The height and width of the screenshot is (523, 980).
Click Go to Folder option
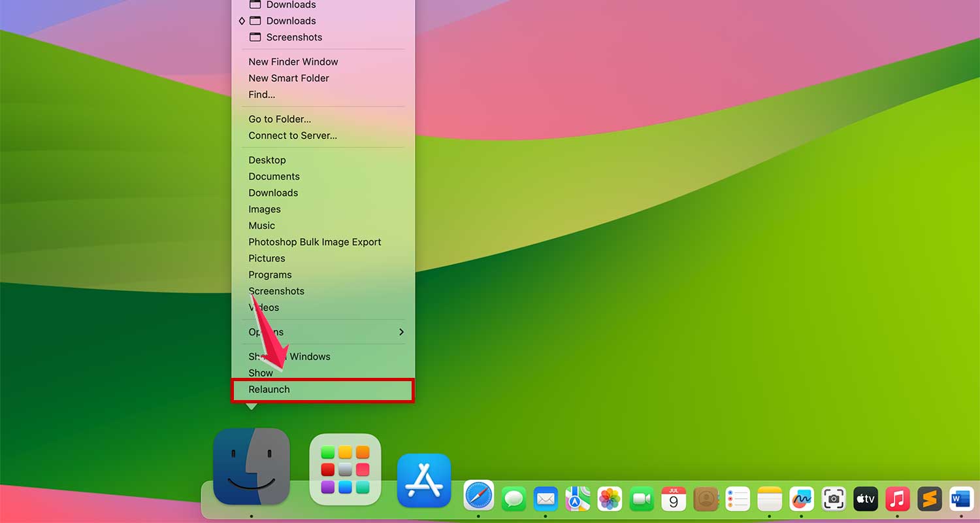(x=279, y=118)
